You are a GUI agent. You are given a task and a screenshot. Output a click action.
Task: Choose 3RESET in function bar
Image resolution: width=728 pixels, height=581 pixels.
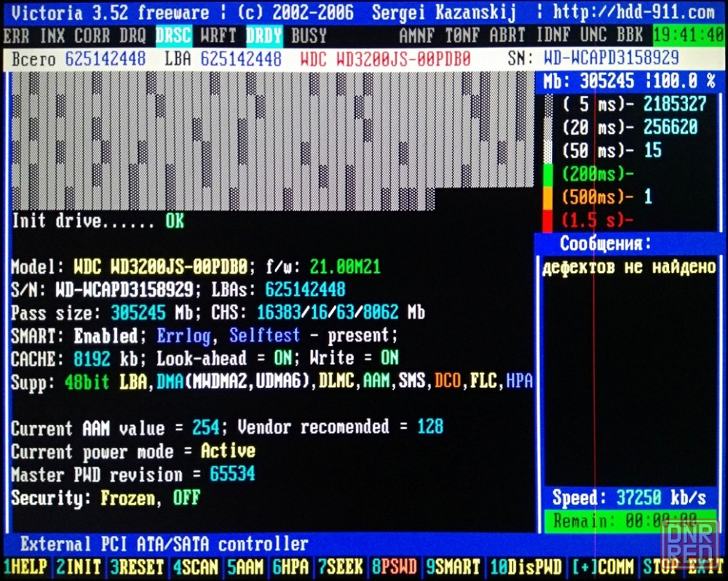137,566
